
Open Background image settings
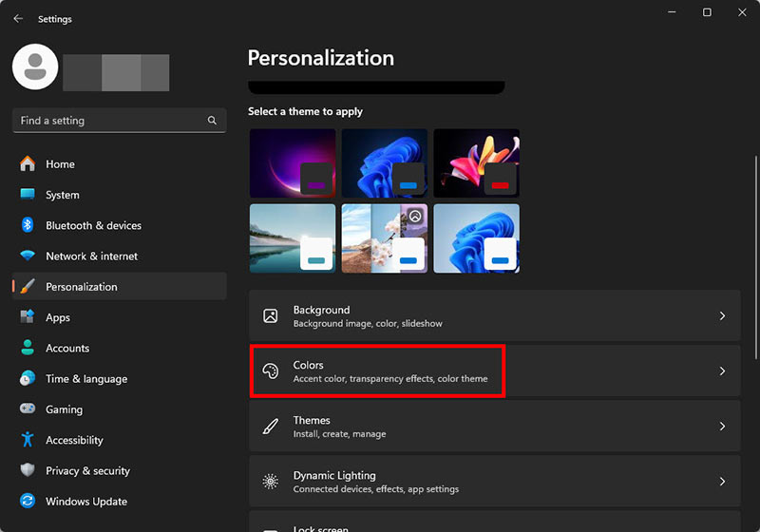click(495, 316)
